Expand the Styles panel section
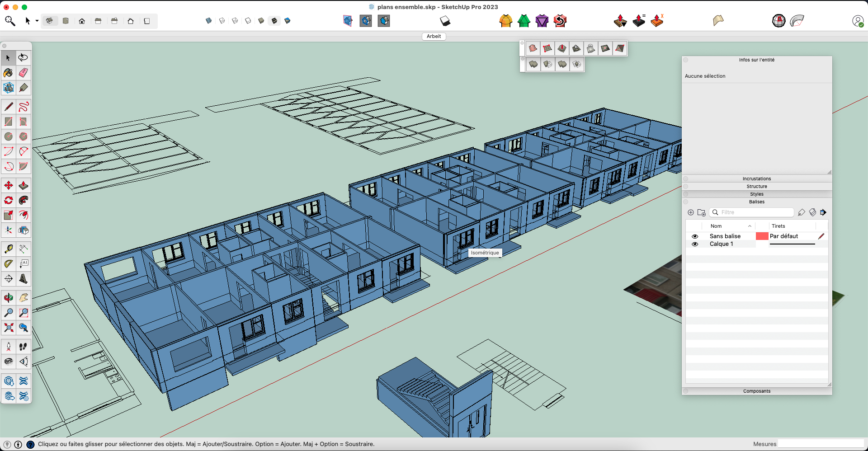Viewport: 868px width, 451px height. (757, 194)
